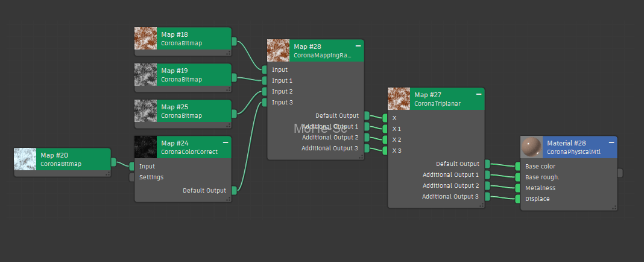Viewport: 644px width, 262px height.
Task: Click the Map #24 dark preview thumbnail
Action: (145, 147)
